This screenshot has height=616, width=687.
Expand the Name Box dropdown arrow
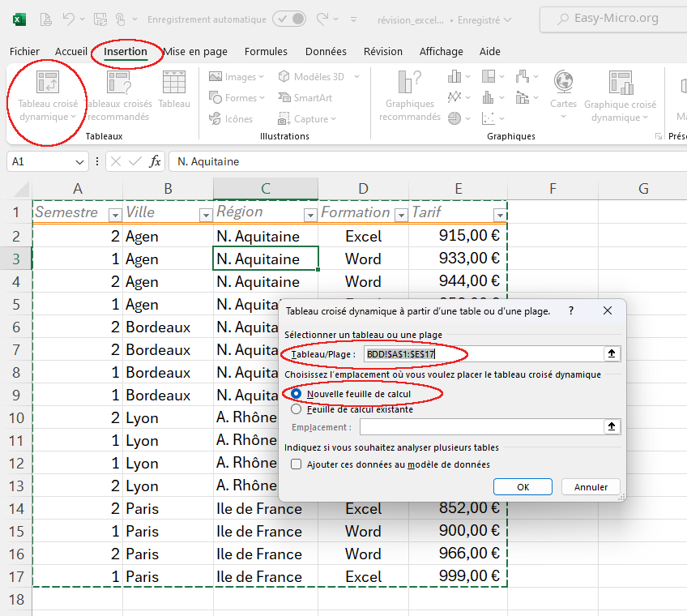point(79,162)
